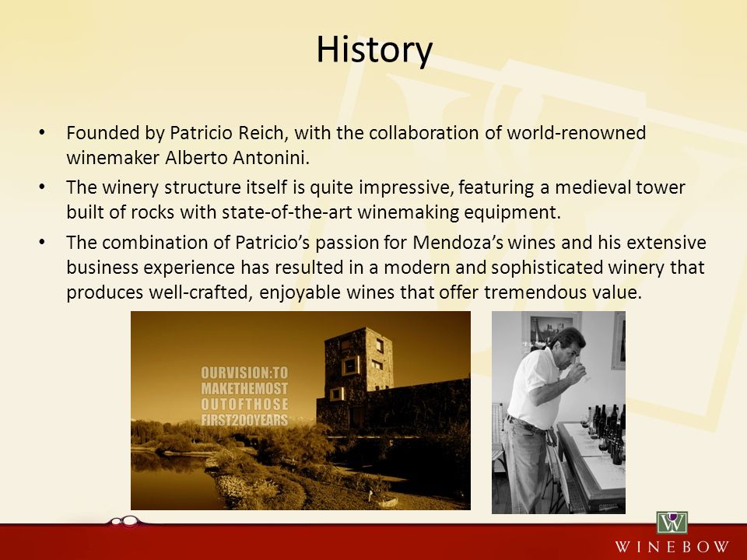Click 'built of rocks with state-of-the-art' line
Screen dimensions: 747x560
coord(314,212)
